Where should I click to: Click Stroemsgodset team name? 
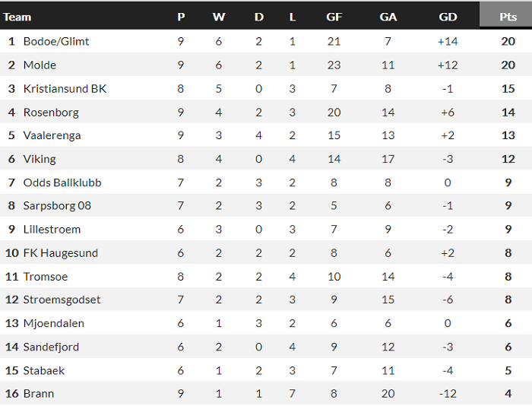pyautogui.click(x=62, y=300)
